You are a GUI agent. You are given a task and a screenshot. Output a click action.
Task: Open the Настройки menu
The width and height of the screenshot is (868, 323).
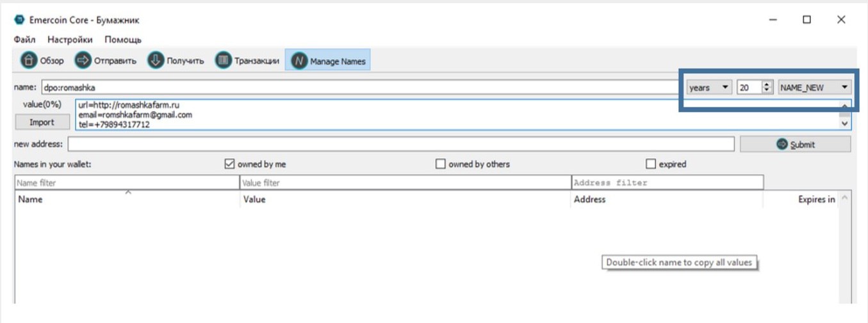[70, 40]
